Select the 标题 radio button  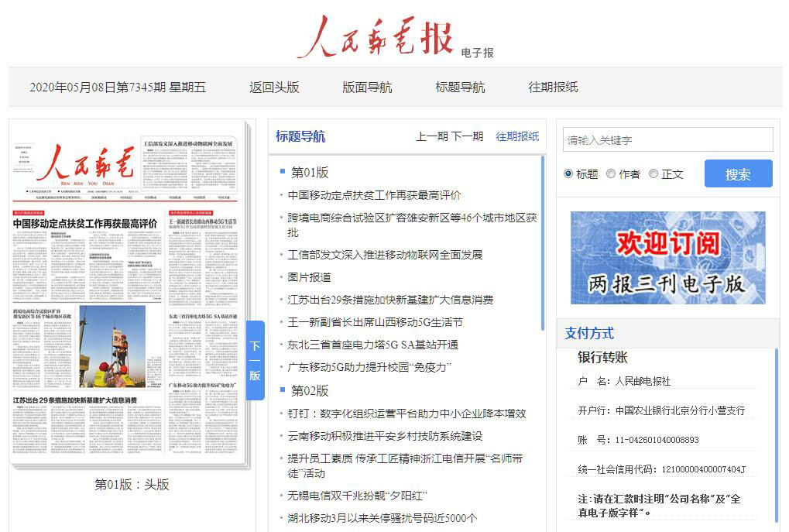click(x=568, y=174)
